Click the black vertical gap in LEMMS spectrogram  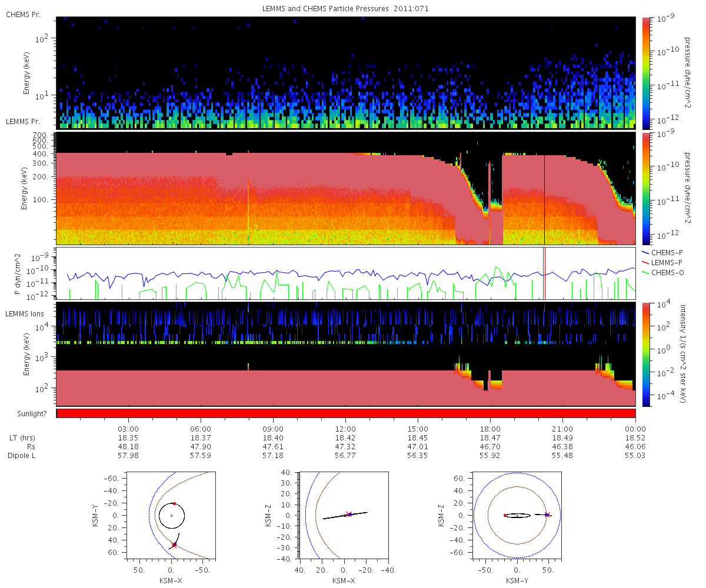point(497,194)
